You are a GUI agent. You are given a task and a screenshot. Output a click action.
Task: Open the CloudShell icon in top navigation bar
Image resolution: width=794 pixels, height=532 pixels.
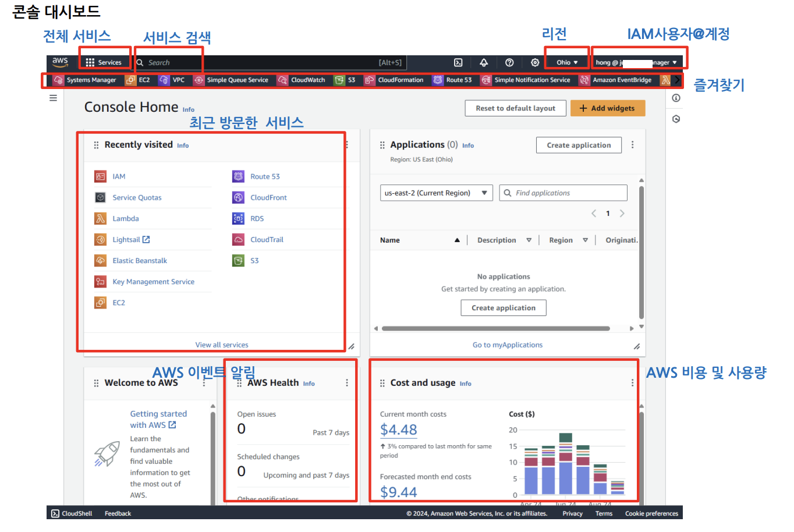click(458, 62)
